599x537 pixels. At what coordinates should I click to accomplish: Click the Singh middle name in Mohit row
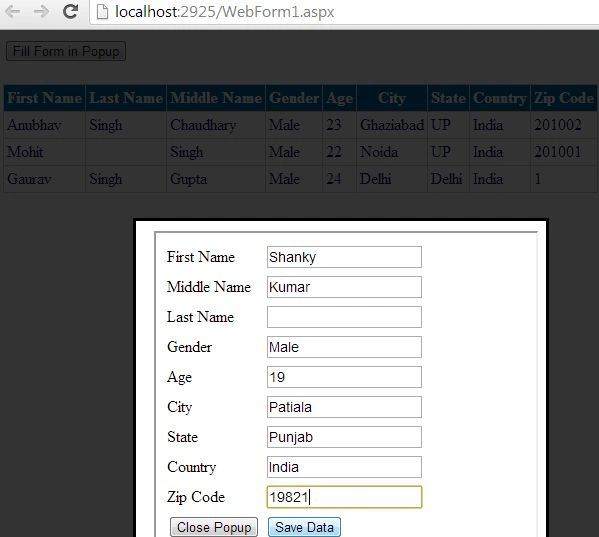click(x=216, y=152)
